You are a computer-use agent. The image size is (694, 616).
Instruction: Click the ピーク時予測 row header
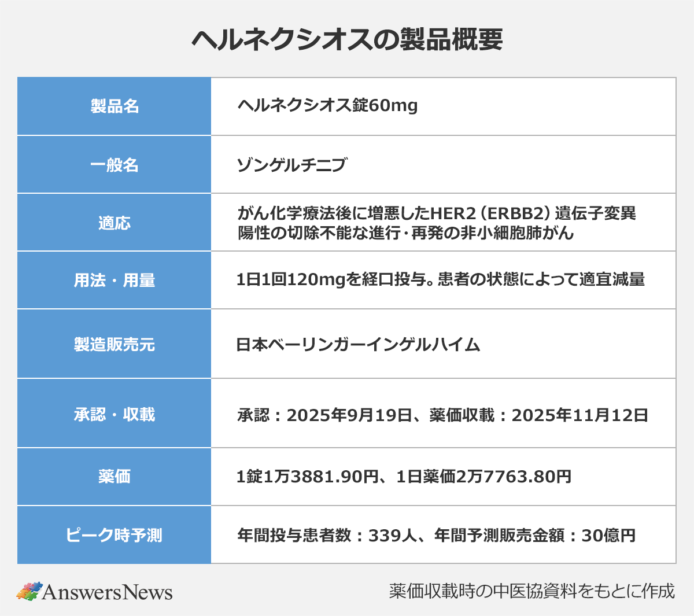[115, 534]
